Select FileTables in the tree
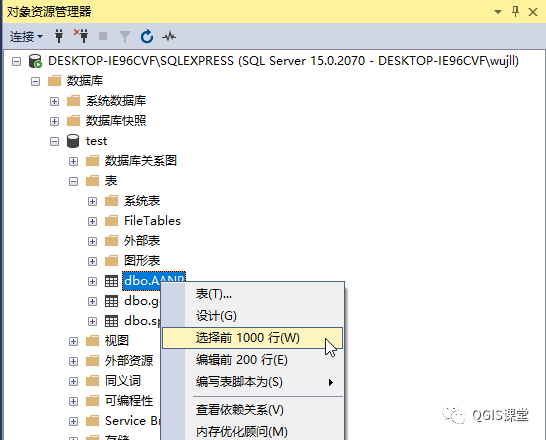Viewport: 546px width, 440px height. pos(153,221)
